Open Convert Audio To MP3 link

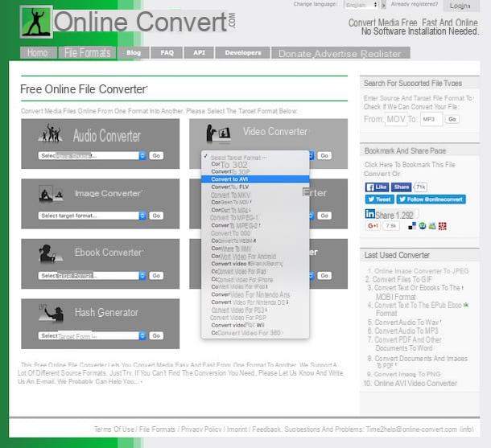(406, 331)
